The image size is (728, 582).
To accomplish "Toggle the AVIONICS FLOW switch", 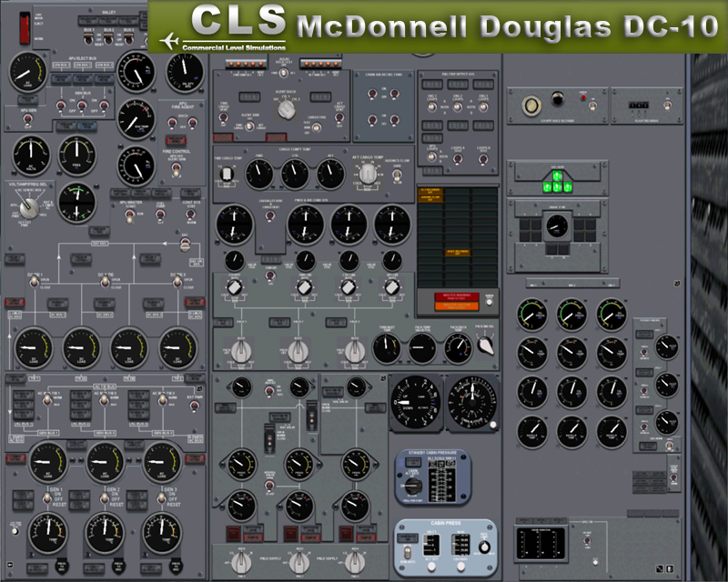I will 397,175.
